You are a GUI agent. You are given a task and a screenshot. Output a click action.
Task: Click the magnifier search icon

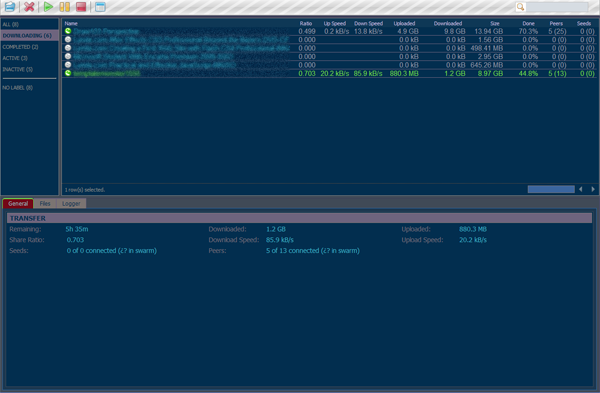coord(520,7)
